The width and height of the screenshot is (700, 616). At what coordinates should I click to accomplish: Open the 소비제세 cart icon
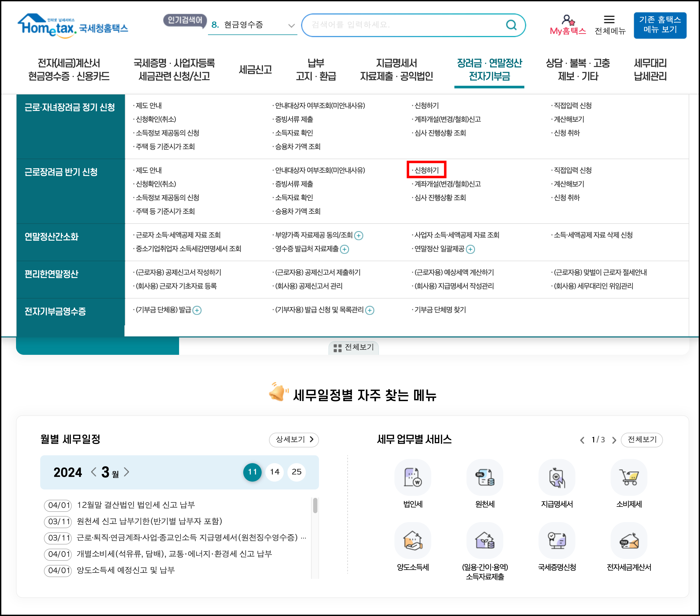[629, 477]
